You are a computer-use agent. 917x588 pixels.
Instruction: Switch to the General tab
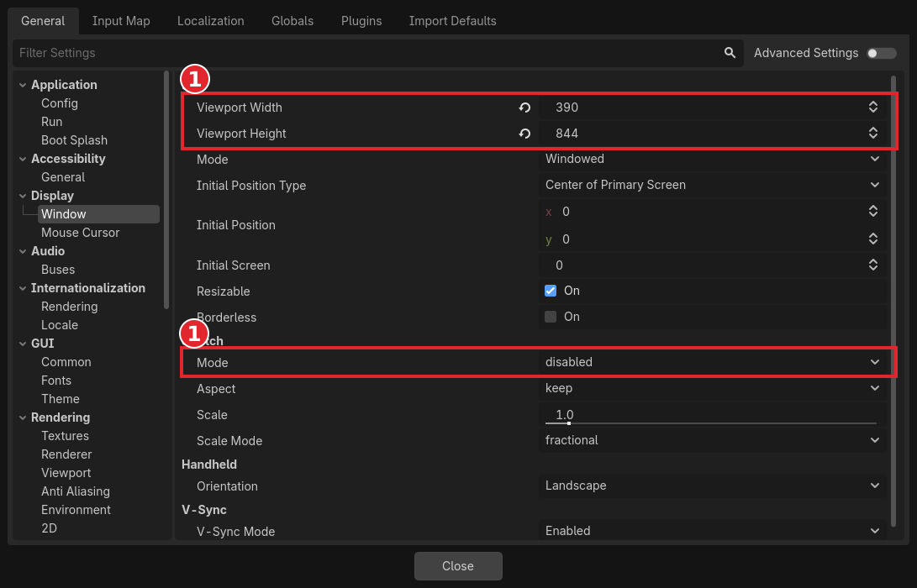pyautogui.click(x=43, y=21)
